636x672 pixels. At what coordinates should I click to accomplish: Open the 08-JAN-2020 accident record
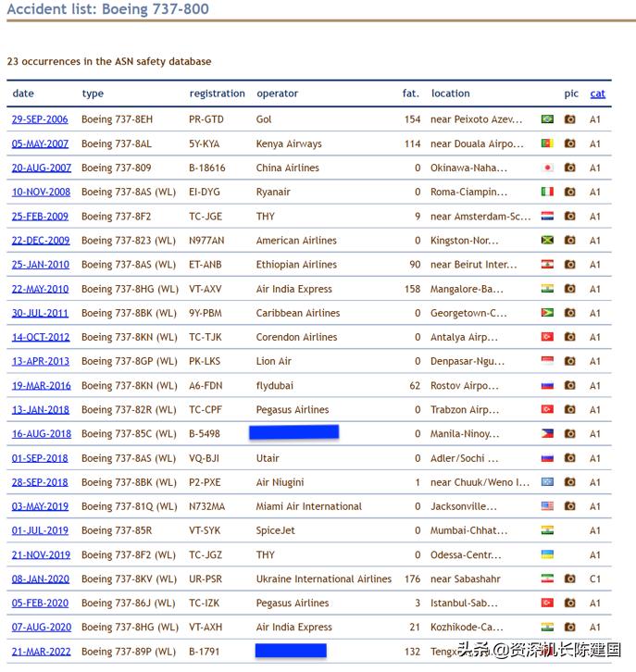coord(40,579)
